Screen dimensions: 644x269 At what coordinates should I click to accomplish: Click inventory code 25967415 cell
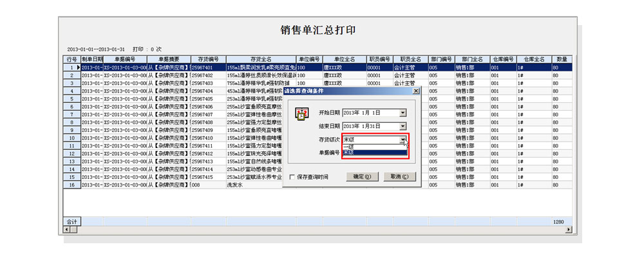(208, 177)
